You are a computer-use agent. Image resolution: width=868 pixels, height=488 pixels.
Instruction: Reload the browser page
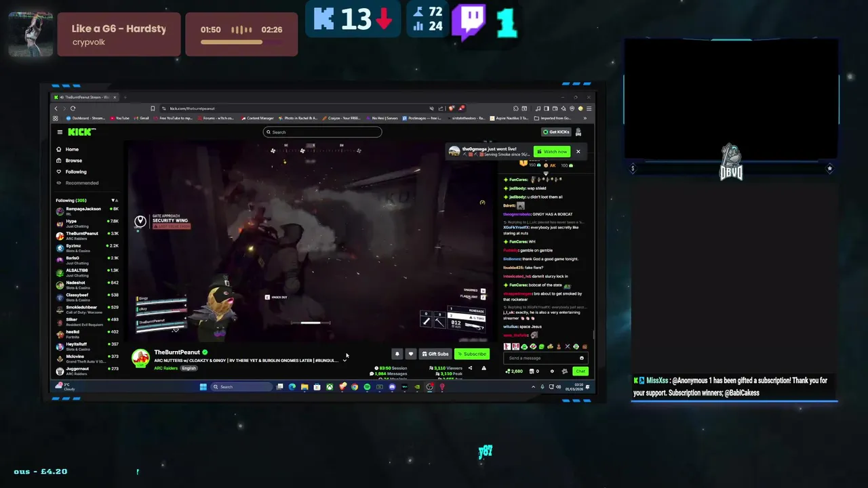click(x=73, y=108)
